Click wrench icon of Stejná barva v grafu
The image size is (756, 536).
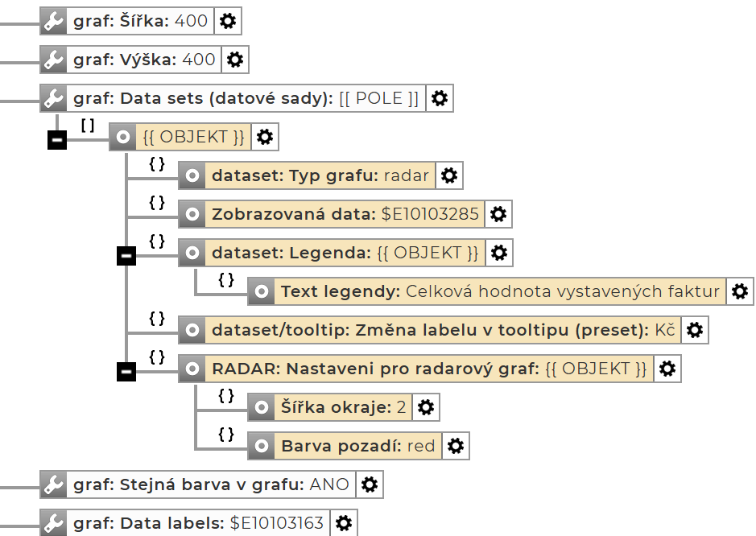pos(53,484)
